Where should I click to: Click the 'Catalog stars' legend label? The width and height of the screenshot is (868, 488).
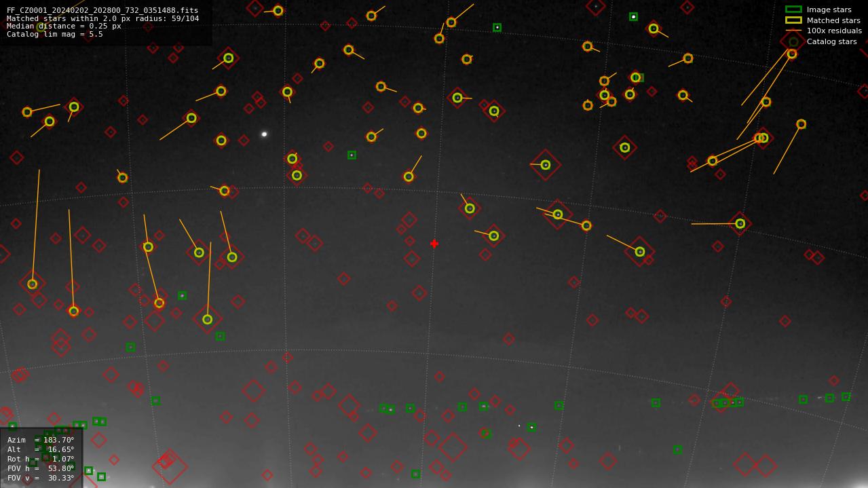coord(831,41)
